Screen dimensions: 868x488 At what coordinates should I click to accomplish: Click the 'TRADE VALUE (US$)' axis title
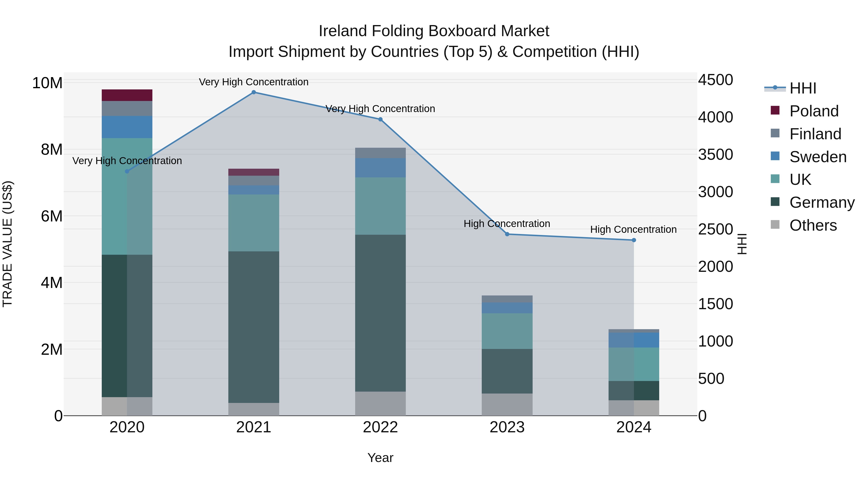coord(7,244)
